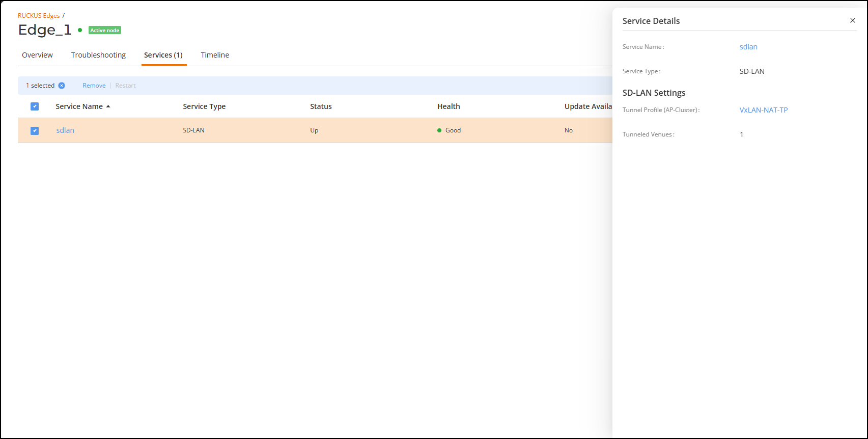Click the Restart action
This screenshot has width=868, height=439.
pyautogui.click(x=125, y=86)
